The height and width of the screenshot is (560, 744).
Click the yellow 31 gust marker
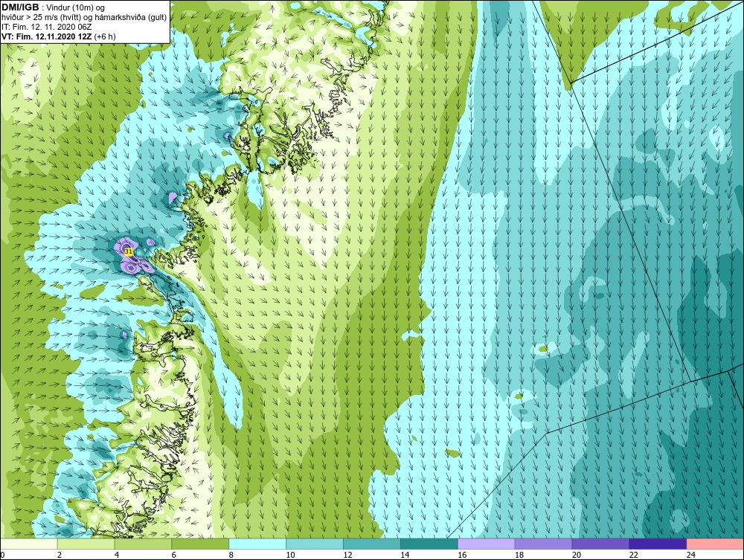128,251
